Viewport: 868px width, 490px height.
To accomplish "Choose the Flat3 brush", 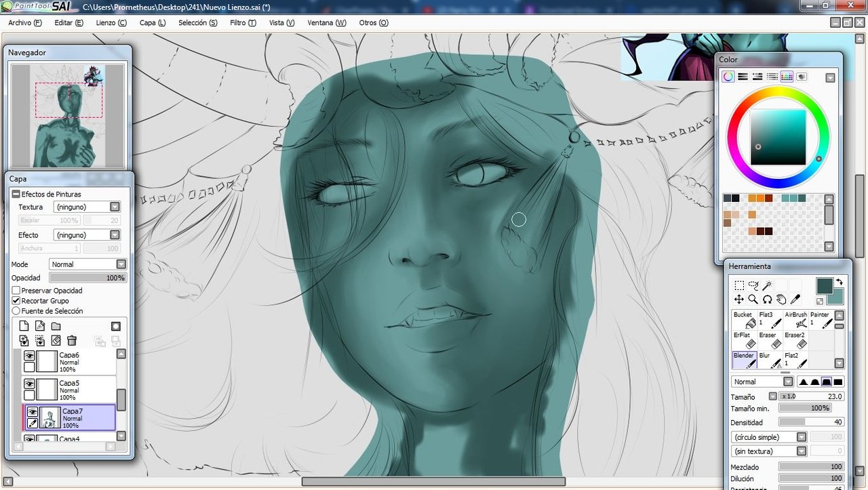I will [770, 320].
